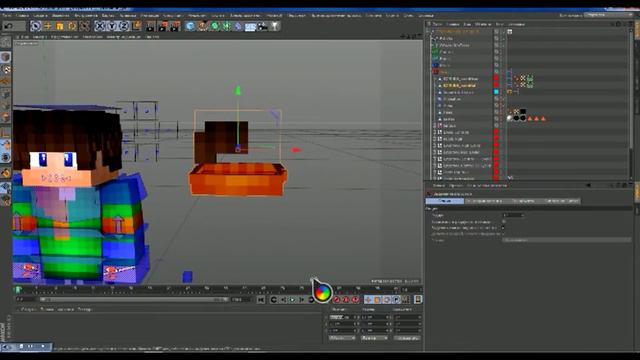Open the Object Manager Objects menu
Image resolution: width=640 pixels, height=360 pixels.
(x=483, y=24)
